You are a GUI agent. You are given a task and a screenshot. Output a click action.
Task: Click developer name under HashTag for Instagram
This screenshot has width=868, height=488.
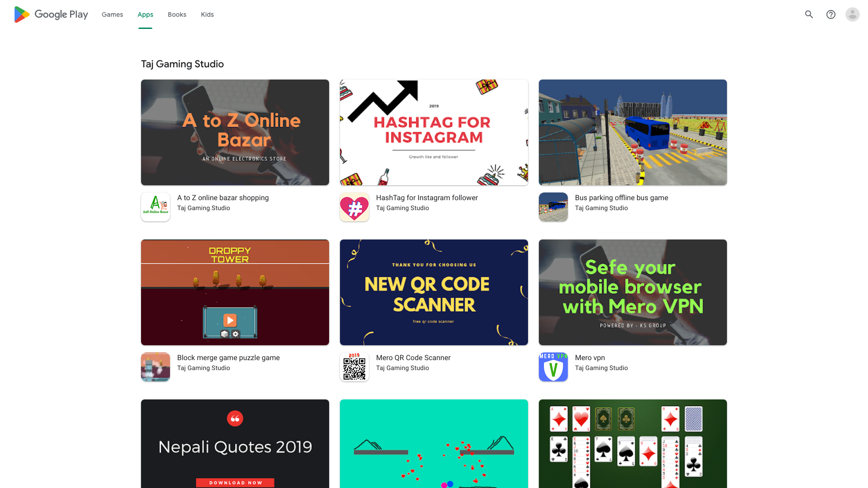[402, 208]
